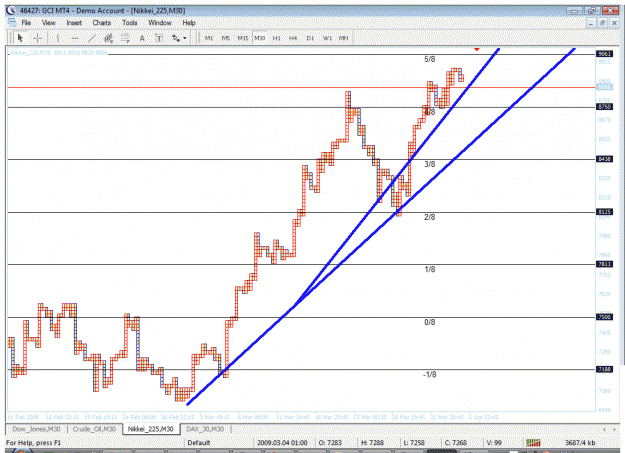Click the C: 7268 close price field

(456, 443)
